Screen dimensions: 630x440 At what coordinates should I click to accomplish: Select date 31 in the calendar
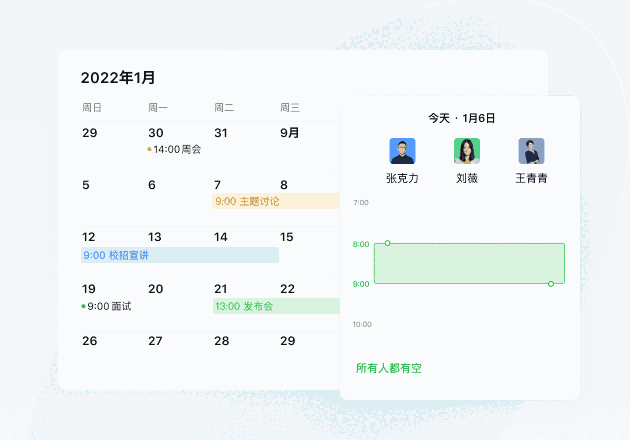tap(221, 133)
